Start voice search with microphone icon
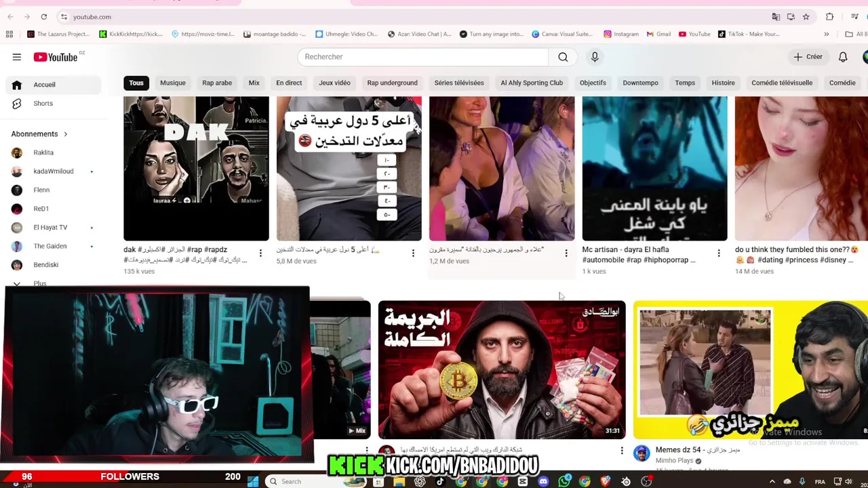 [595, 57]
